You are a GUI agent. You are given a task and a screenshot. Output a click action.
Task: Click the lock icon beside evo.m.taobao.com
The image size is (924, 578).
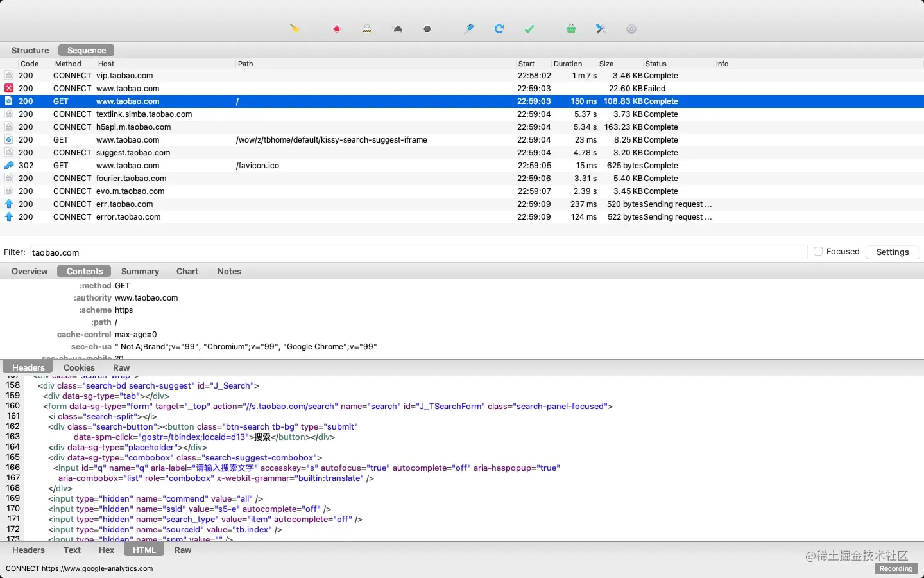(9, 191)
